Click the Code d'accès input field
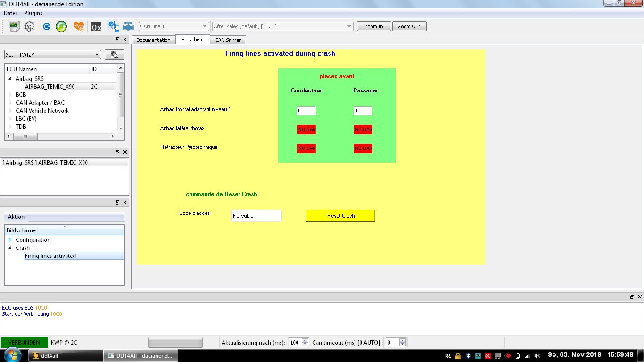 pos(256,216)
